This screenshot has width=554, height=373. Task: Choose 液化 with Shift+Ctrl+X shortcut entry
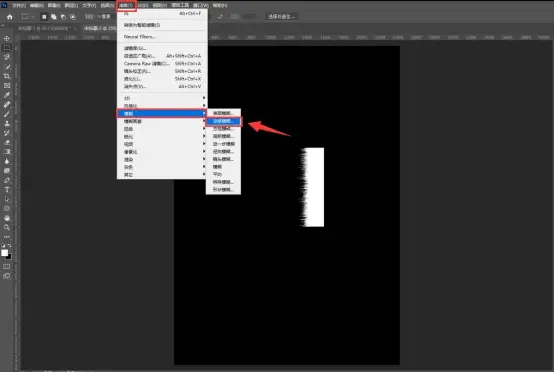pos(162,79)
